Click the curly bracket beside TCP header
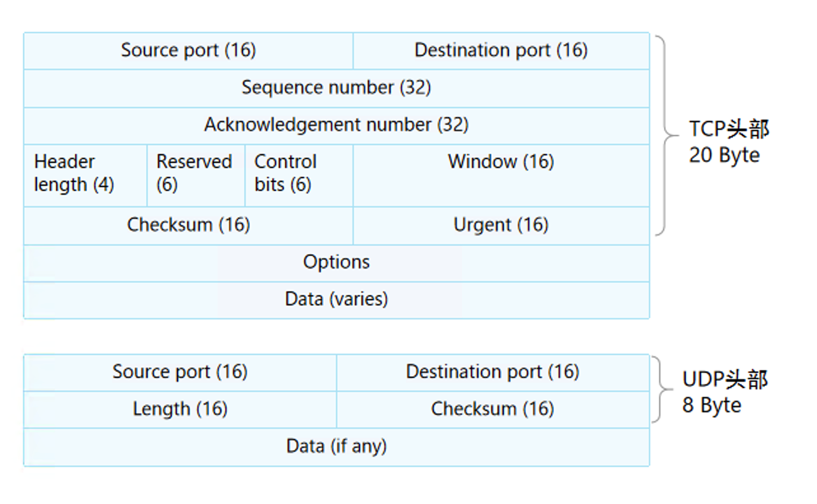The width and height of the screenshot is (817, 504). click(665, 135)
